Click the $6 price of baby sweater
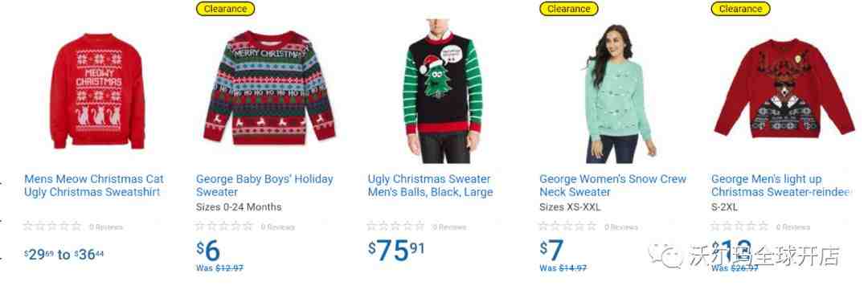 [x=208, y=251]
